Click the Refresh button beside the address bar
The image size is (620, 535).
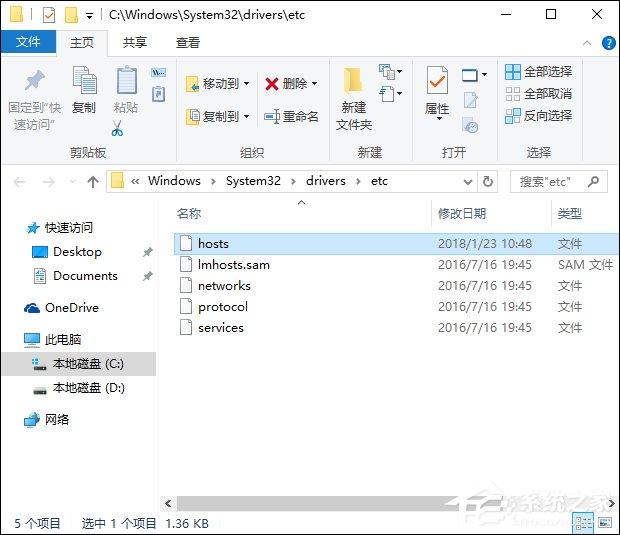point(488,181)
